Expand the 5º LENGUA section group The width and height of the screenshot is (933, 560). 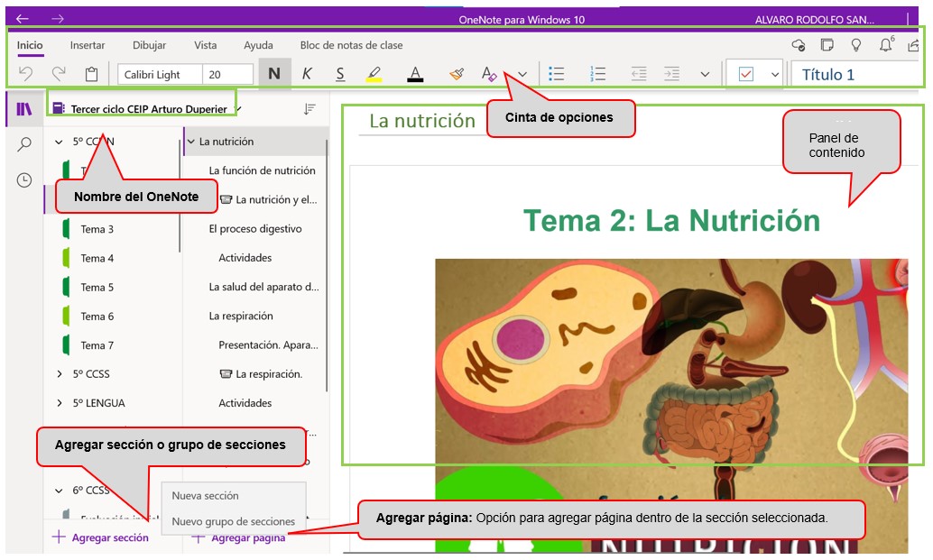pyautogui.click(x=60, y=403)
